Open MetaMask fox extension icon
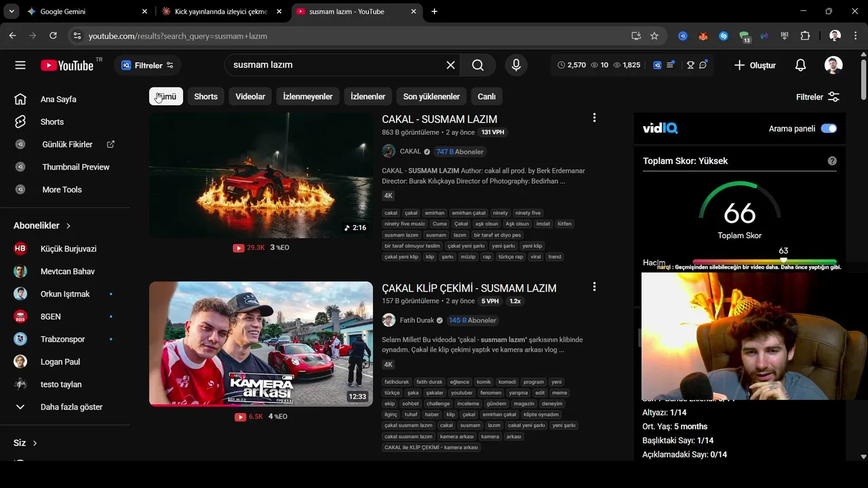Viewport: 868px width, 488px height. 703,36
